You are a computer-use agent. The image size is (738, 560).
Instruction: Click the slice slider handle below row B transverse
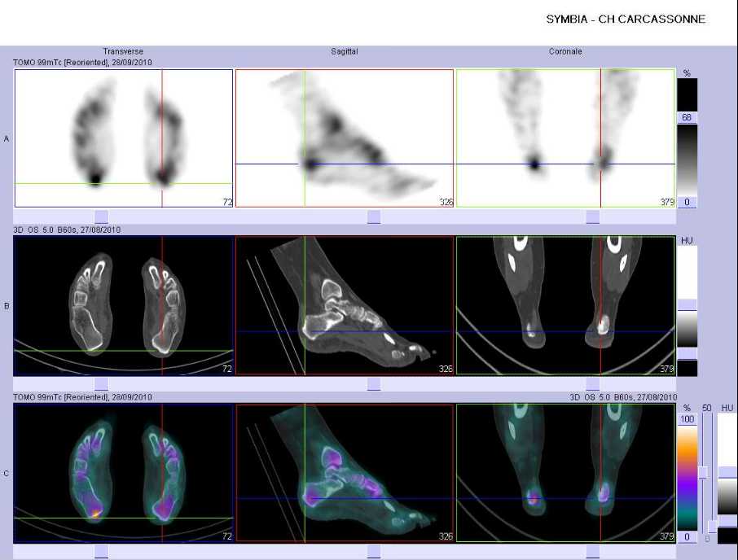coord(102,384)
